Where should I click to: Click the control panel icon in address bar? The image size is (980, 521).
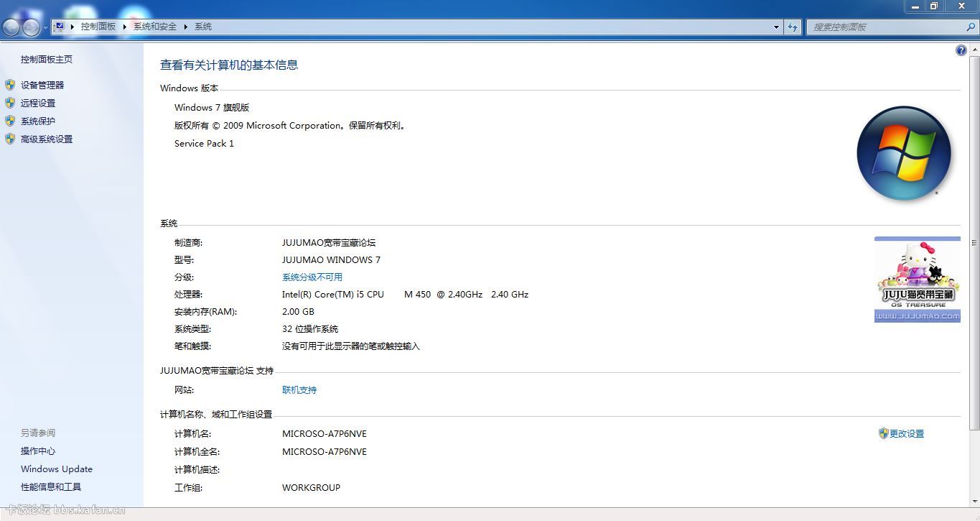(60, 27)
